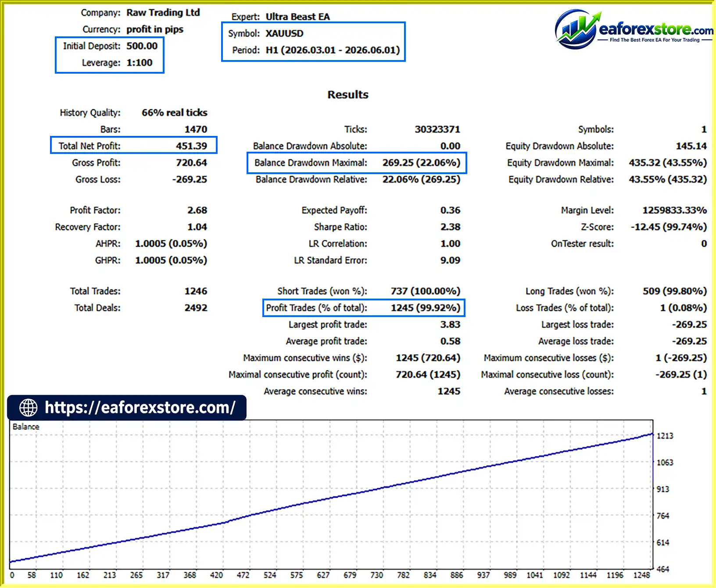Viewport: 716px width, 588px height.
Task: Click the Balance Drawdown Maximal value 269.25 (22.06%)
Action: pyautogui.click(x=421, y=163)
